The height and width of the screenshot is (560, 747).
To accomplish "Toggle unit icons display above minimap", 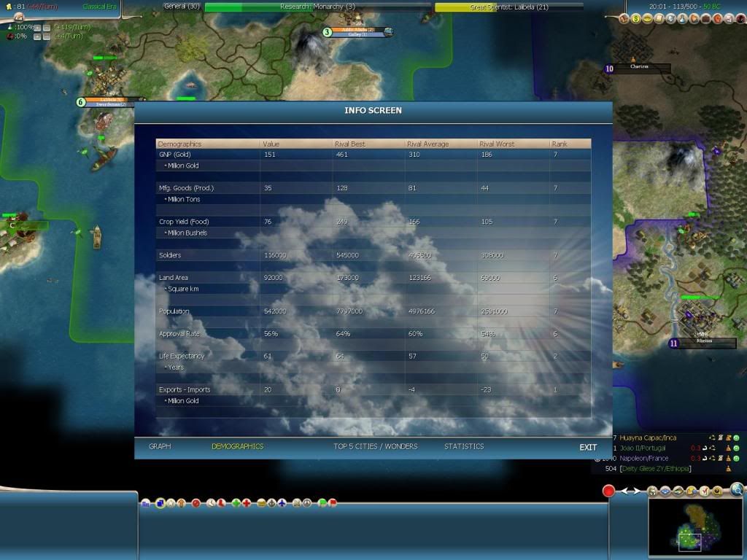I will pos(653,491).
